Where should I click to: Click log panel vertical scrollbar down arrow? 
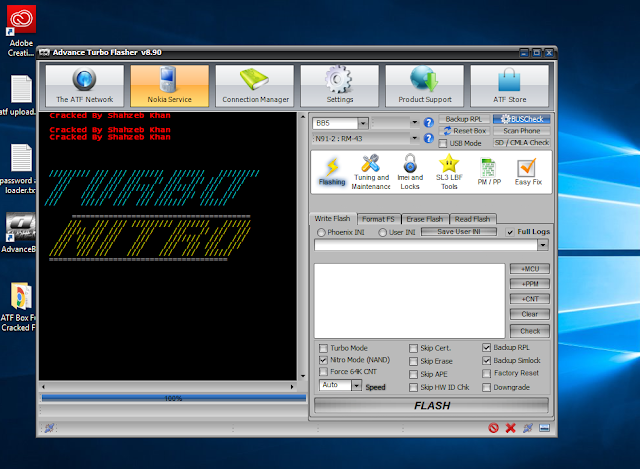click(303, 376)
